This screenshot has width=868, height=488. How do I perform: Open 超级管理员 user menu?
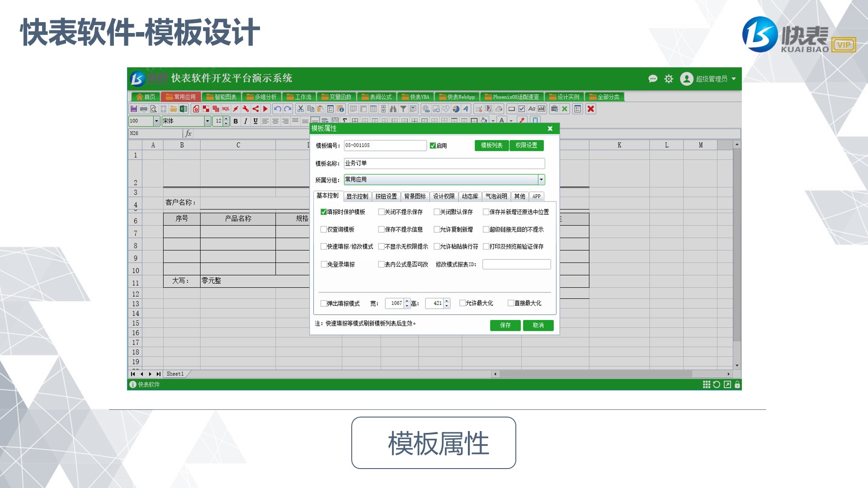click(708, 79)
